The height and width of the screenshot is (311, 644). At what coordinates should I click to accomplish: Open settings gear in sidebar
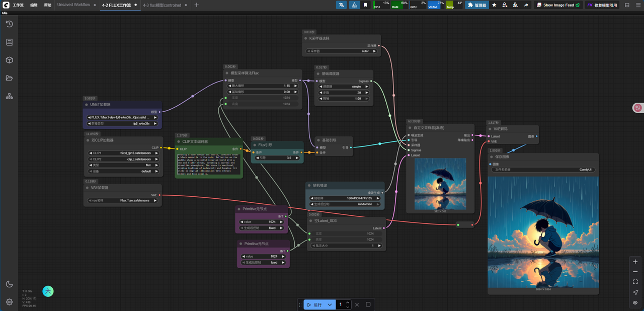[9, 302]
